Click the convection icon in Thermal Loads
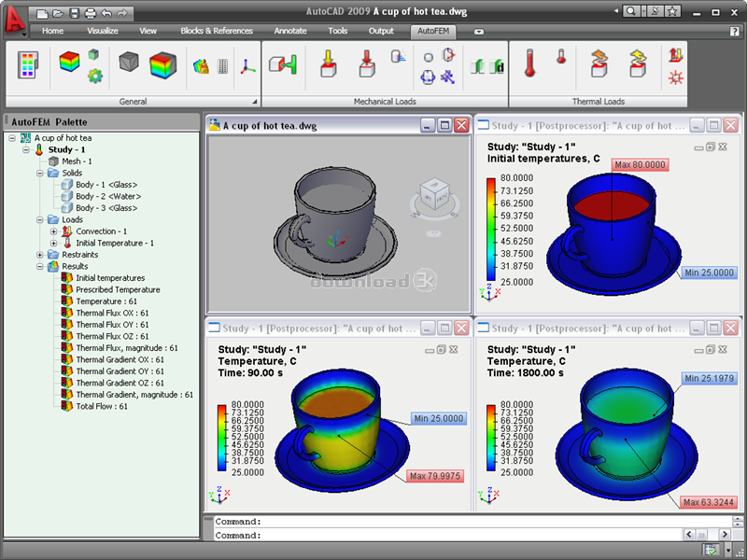 click(x=675, y=55)
